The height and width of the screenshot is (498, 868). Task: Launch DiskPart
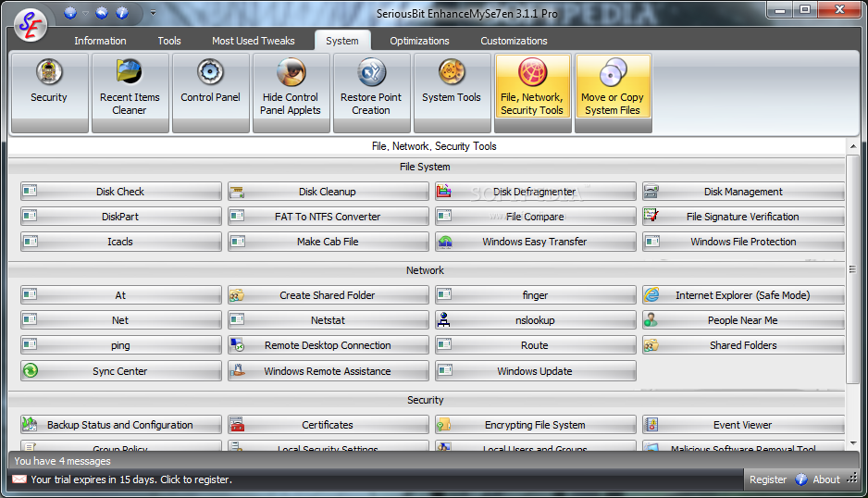tap(120, 217)
